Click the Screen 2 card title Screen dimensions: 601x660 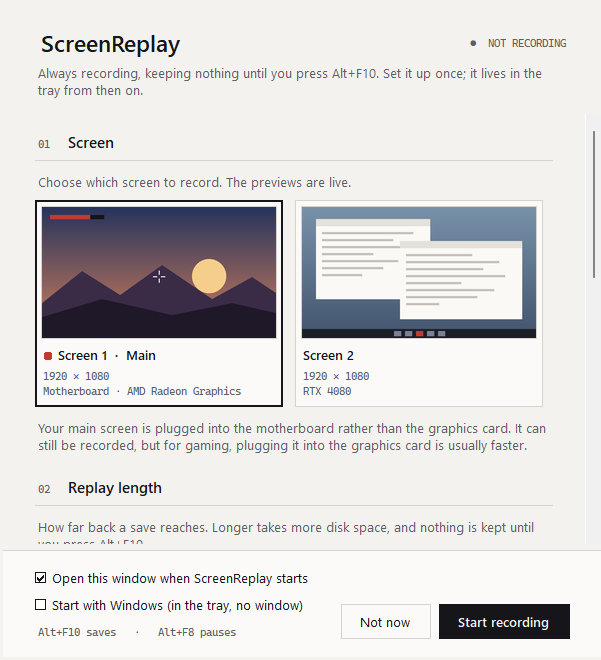328,356
